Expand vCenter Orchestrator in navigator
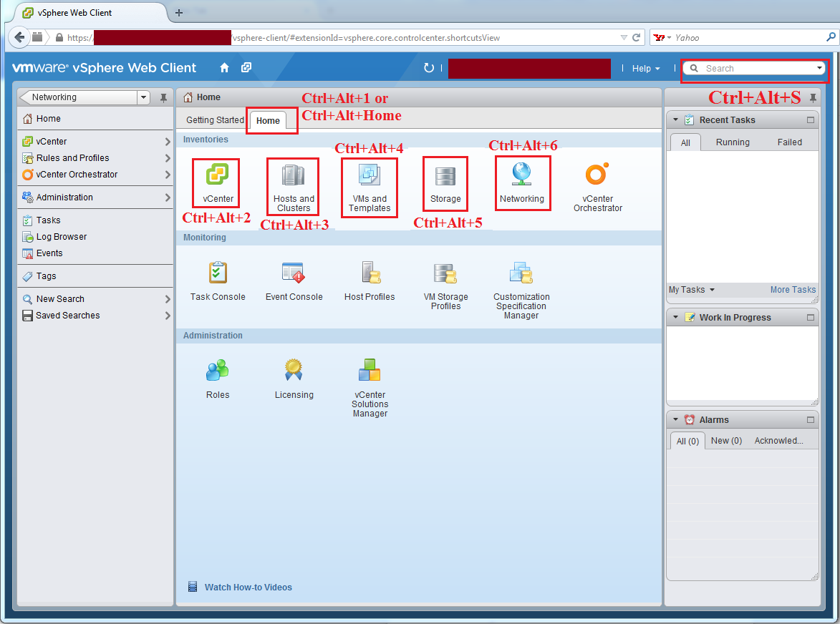 (x=168, y=175)
